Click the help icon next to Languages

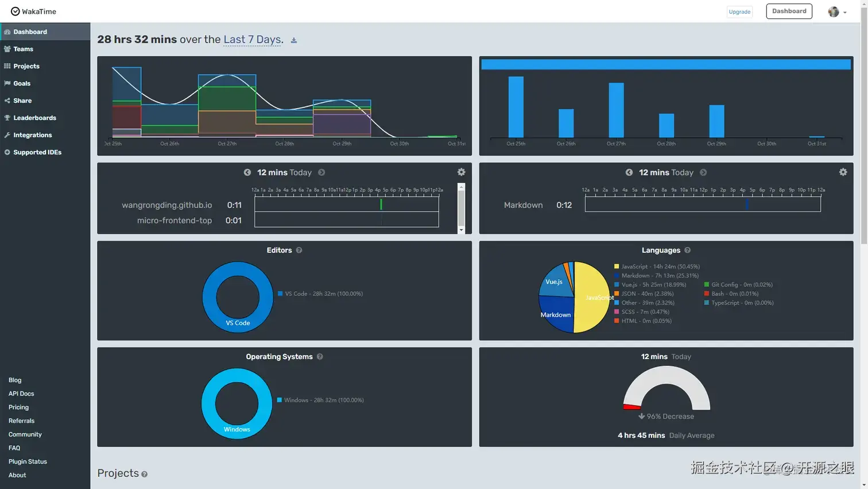(x=687, y=250)
